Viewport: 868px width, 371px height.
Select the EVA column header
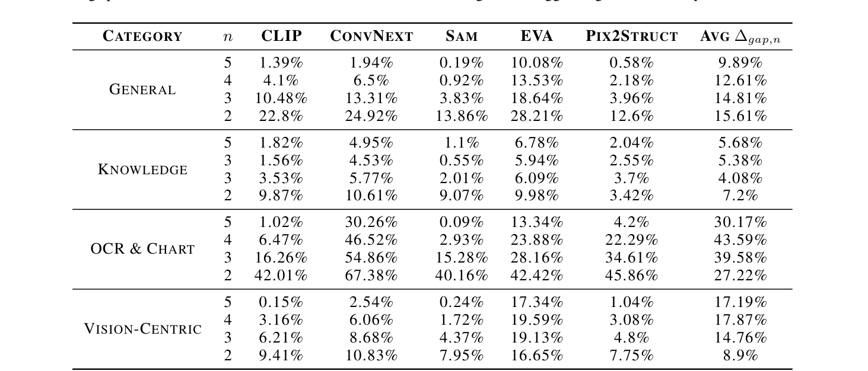(x=536, y=36)
